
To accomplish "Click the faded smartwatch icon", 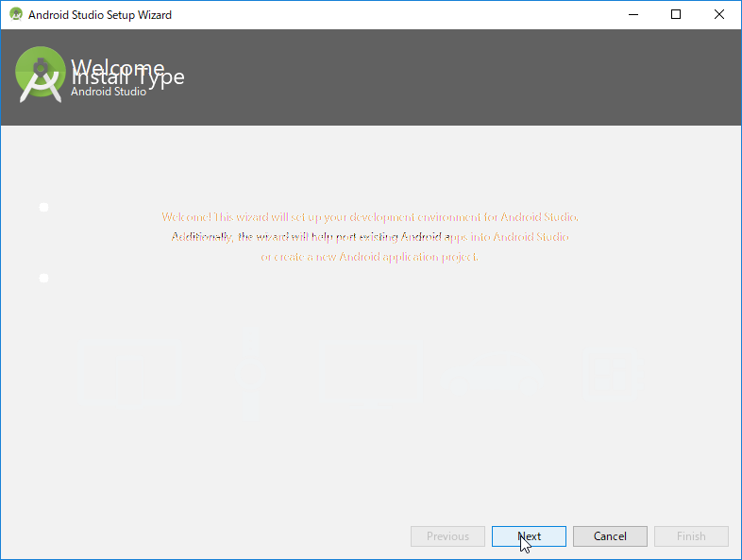I will (250, 375).
